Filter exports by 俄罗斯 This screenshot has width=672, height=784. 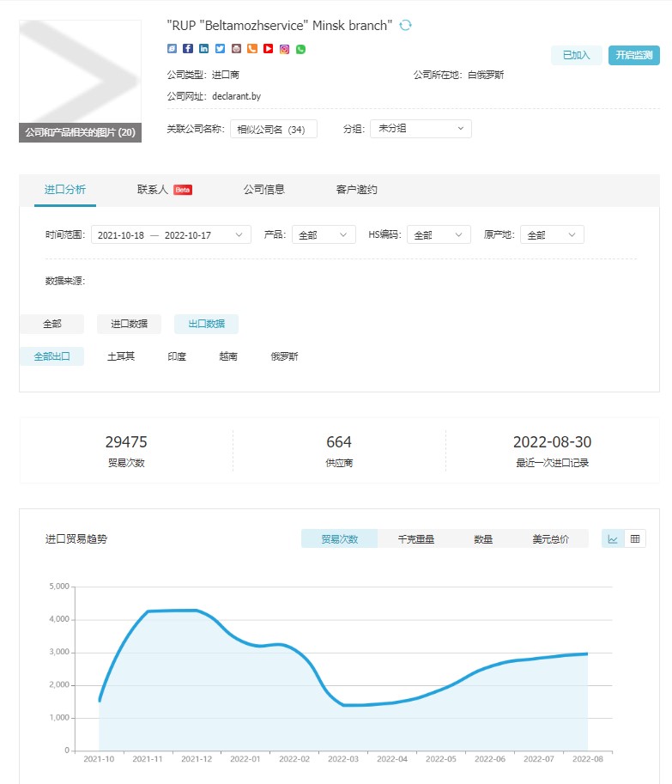284,356
